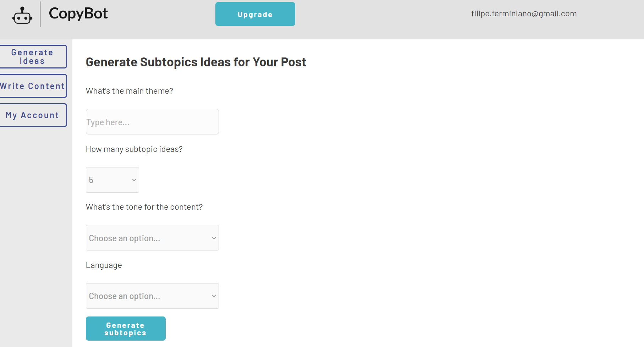
Task: Click the CopyBot brand name text
Action: click(78, 14)
